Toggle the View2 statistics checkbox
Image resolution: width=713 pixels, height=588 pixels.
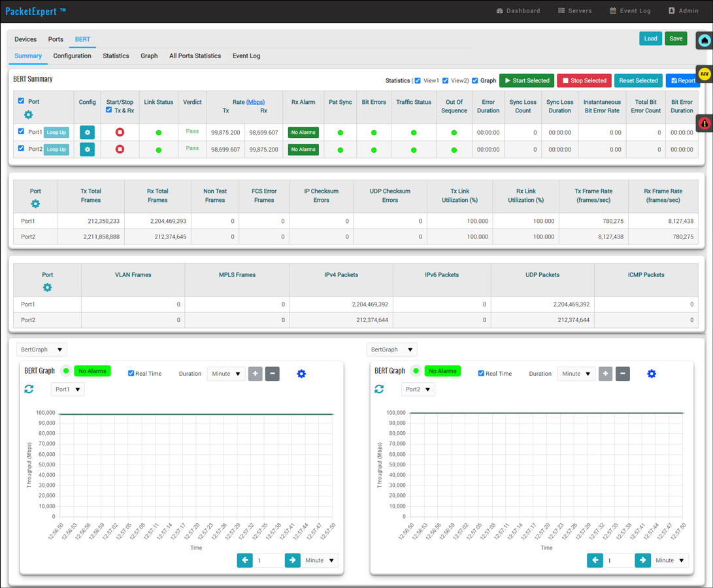445,80
